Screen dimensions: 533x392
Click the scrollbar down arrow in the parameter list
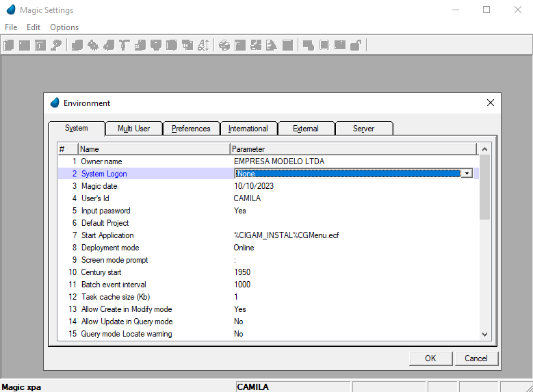484,335
